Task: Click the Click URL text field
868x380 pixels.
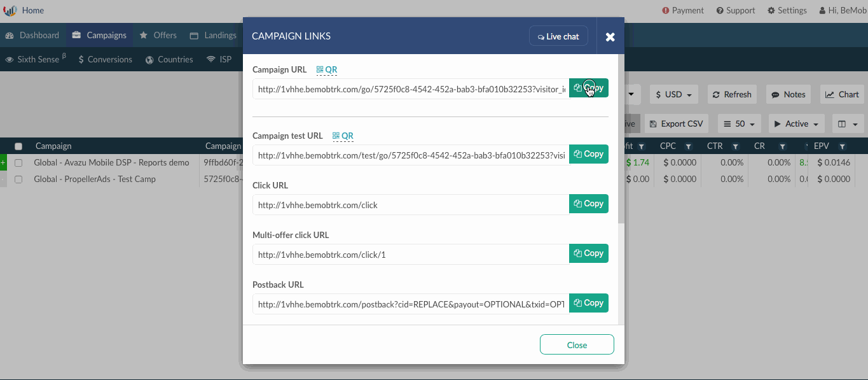Action: [411, 205]
